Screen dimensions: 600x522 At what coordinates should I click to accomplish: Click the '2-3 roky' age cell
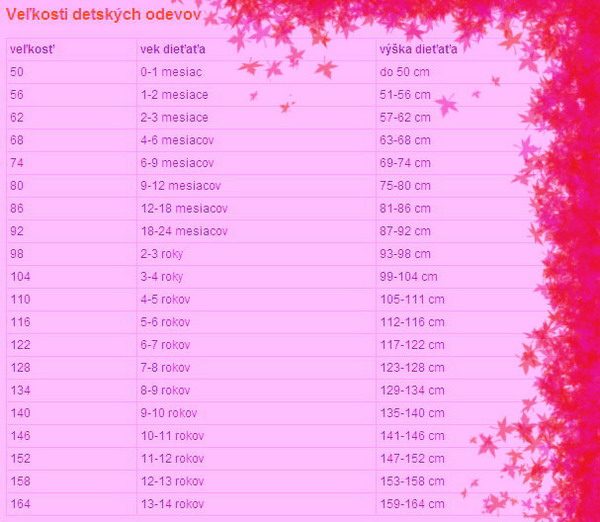[162, 254]
